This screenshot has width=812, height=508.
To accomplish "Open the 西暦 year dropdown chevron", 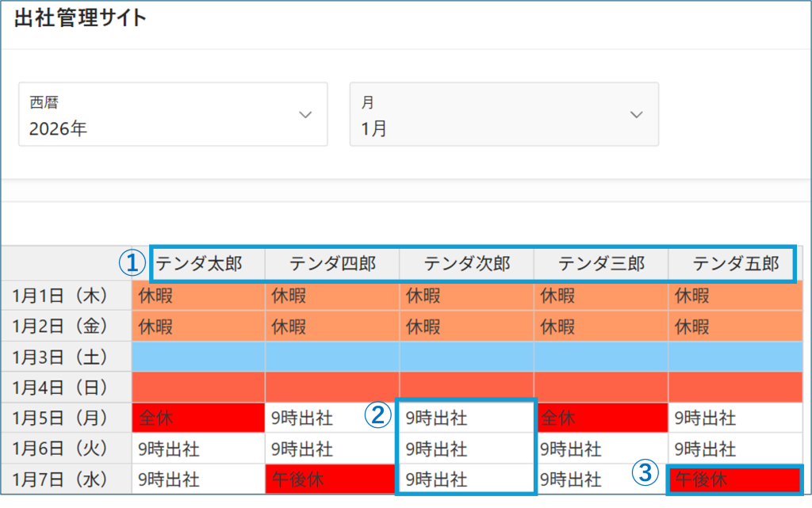I will 305,115.
